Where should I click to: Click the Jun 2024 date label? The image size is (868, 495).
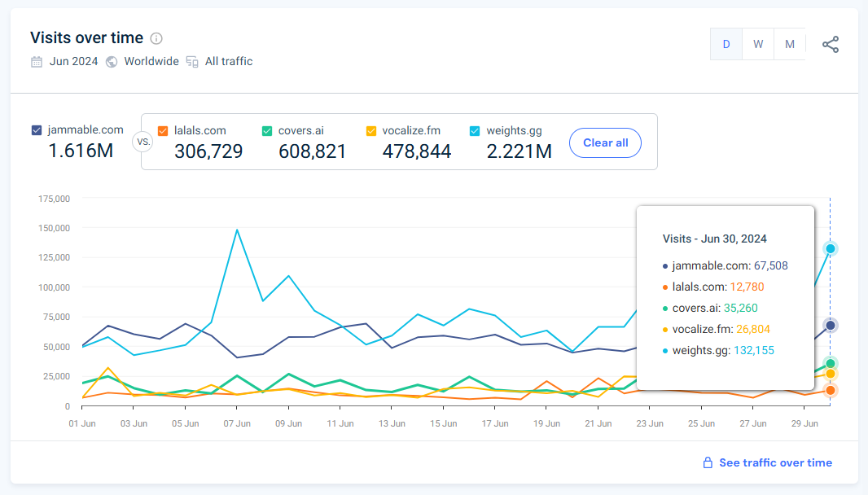click(x=73, y=61)
